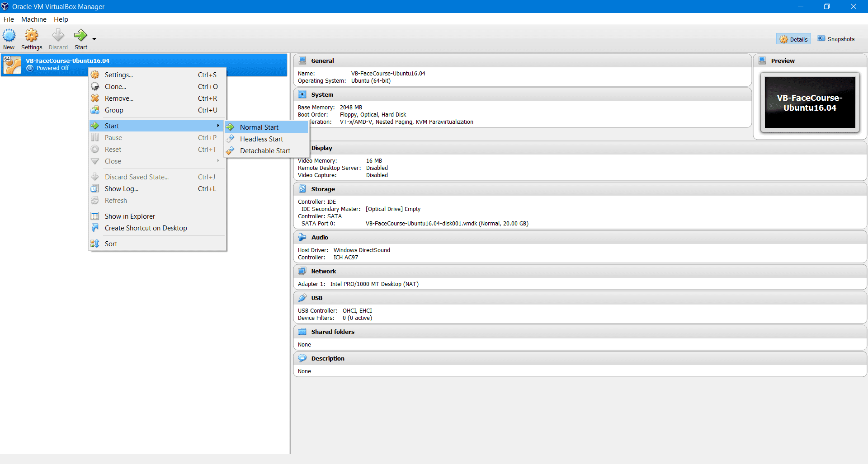
Task: Select Headless Start in the submenu
Action: 267,139
